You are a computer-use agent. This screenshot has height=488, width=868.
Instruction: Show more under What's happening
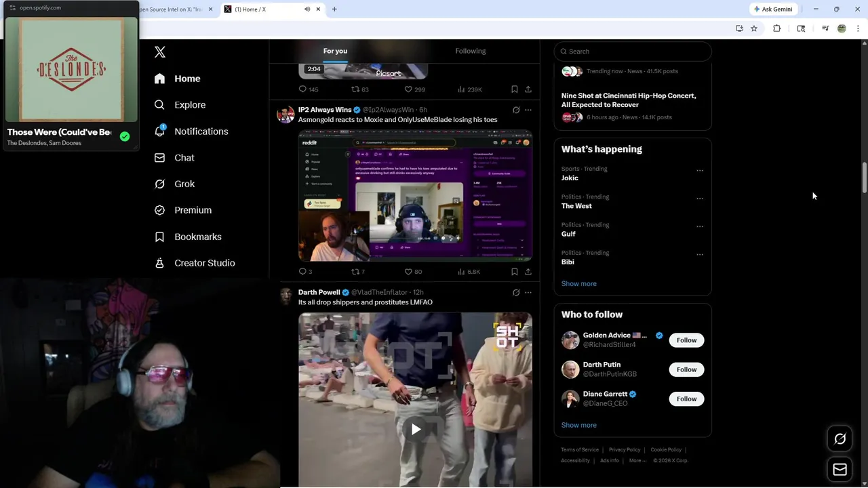[579, 284]
